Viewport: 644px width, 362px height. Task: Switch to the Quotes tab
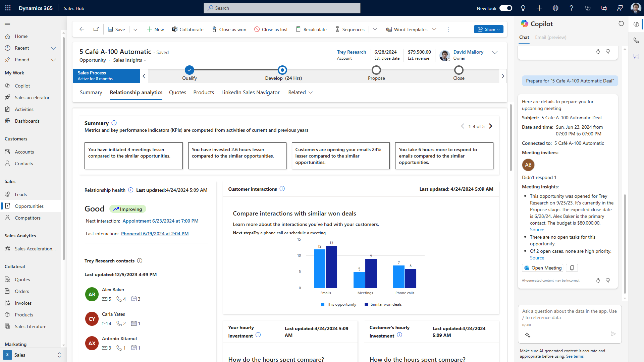click(177, 93)
